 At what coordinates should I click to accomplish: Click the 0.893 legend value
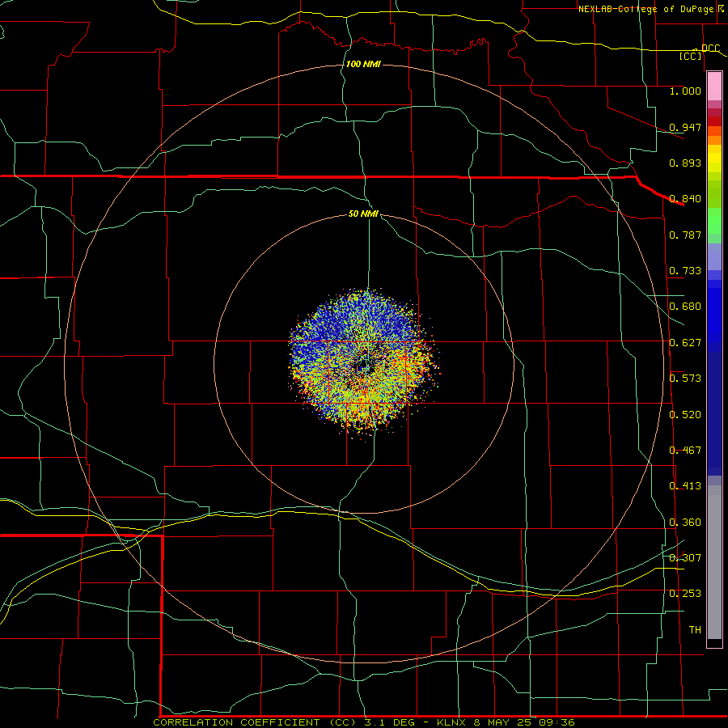[685, 163]
